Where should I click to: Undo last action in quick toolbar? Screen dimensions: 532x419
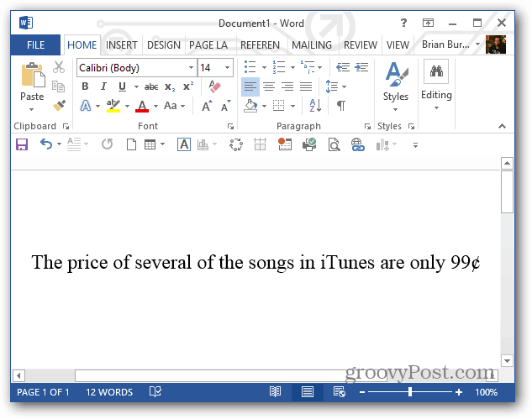click(46, 144)
